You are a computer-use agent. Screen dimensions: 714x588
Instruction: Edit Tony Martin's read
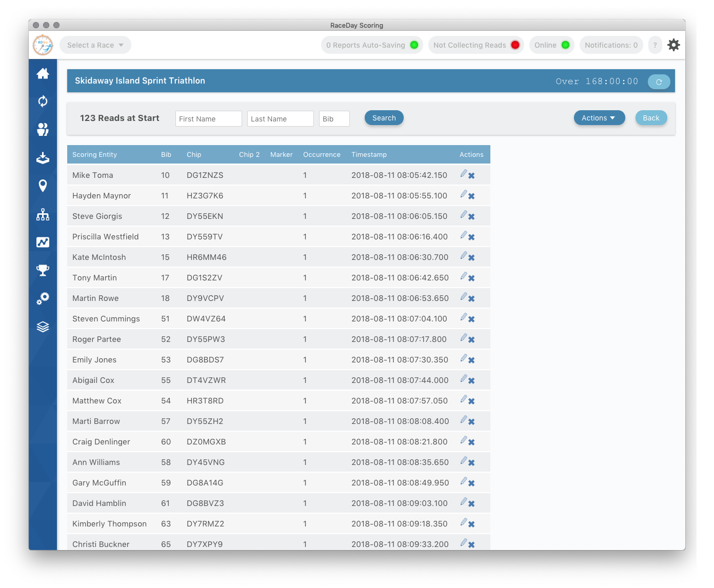click(x=464, y=276)
